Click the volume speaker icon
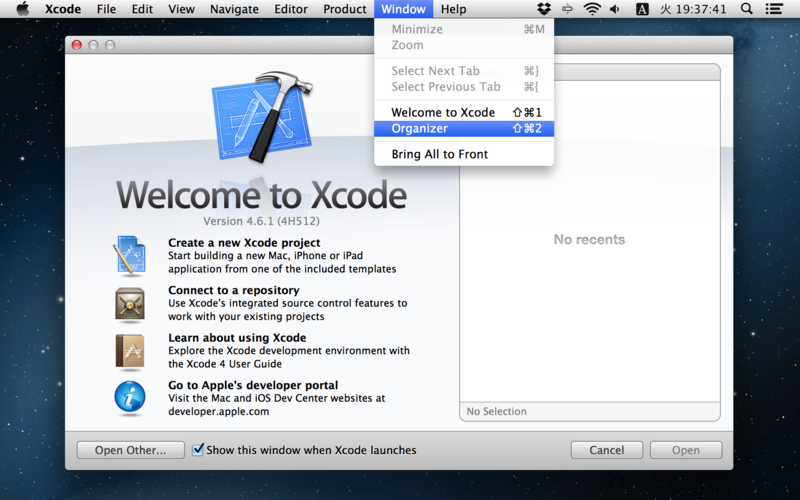Image resolution: width=800 pixels, height=500 pixels. 615,9
